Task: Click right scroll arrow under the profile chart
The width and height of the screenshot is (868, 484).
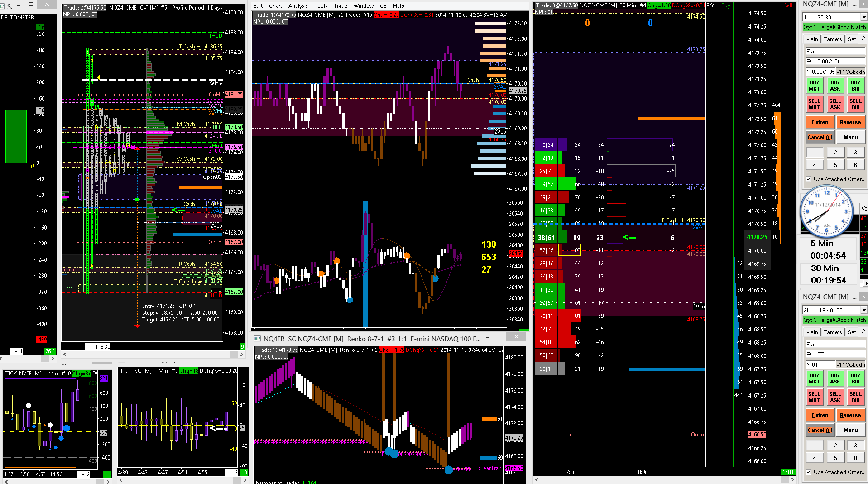Action: click(241, 355)
